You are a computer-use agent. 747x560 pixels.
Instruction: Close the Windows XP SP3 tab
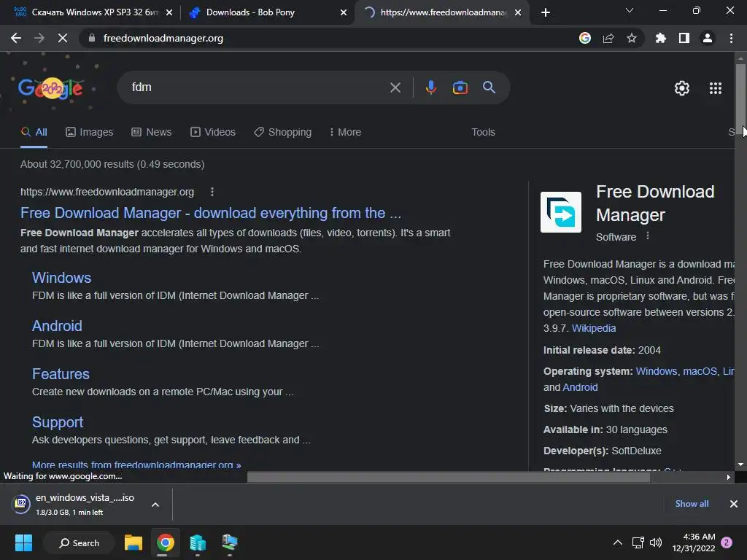pyautogui.click(x=169, y=12)
